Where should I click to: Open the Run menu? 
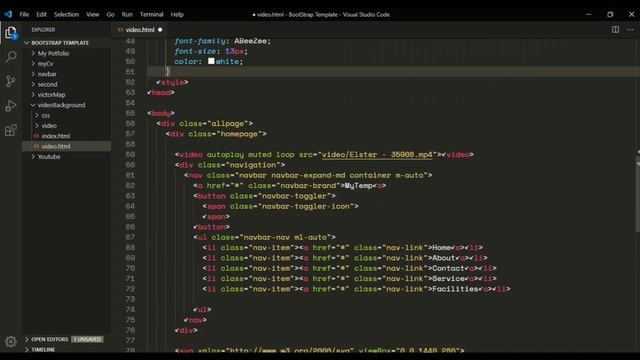[x=127, y=14]
